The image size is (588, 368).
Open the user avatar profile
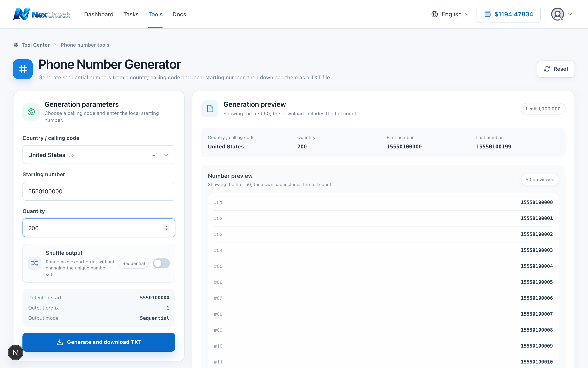[557, 14]
